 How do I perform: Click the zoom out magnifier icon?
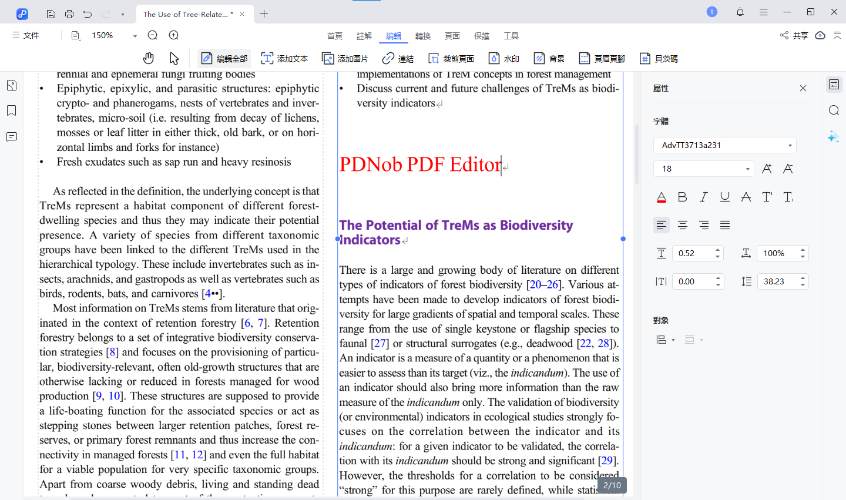point(153,35)
